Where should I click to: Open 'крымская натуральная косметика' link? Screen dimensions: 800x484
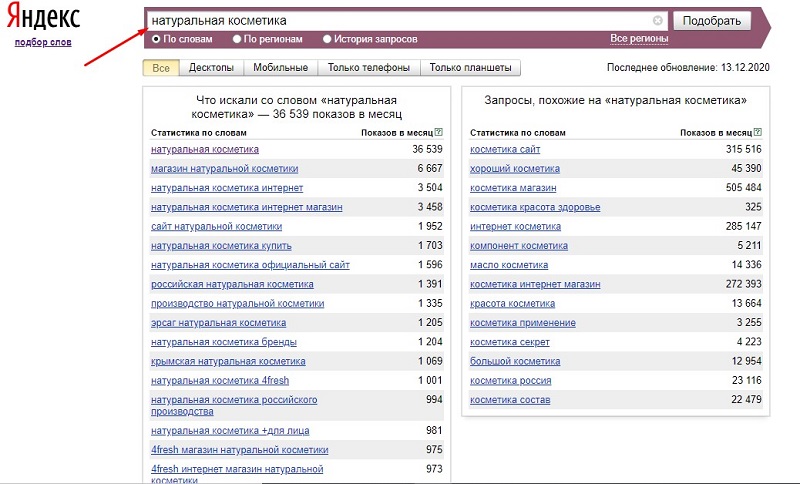228,362
